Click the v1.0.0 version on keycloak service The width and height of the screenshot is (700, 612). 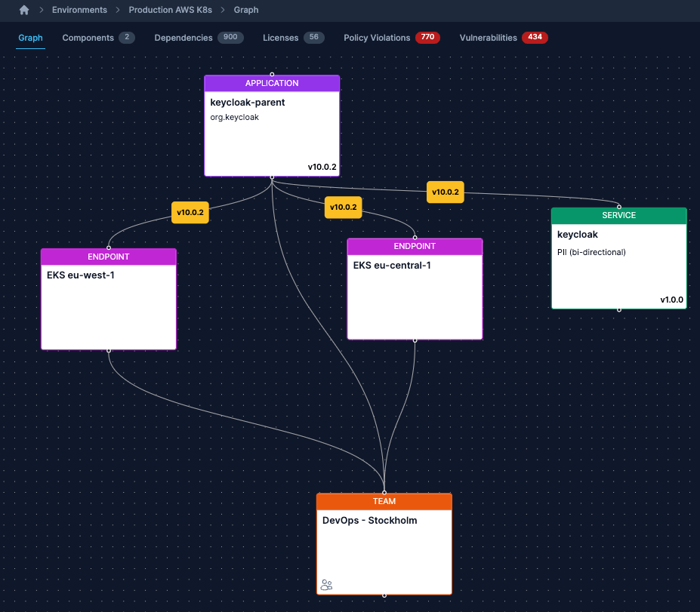point(671,300)
